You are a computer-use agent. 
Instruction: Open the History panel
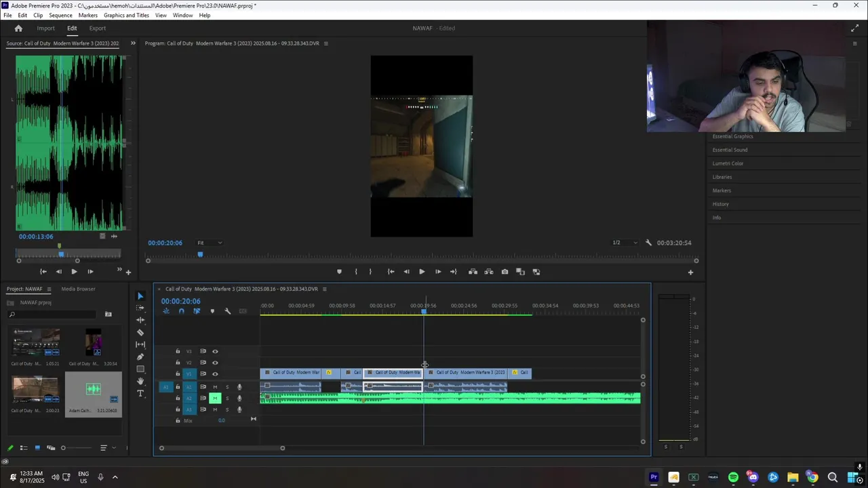pyautogui.click(x=721, y=204)
